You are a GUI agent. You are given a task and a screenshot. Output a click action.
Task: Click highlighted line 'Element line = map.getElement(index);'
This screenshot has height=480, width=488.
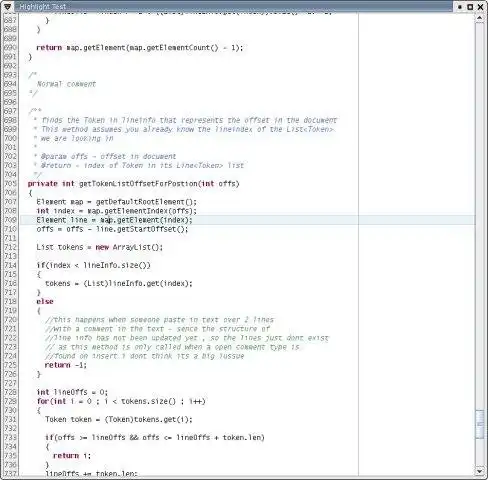[114, 220]
